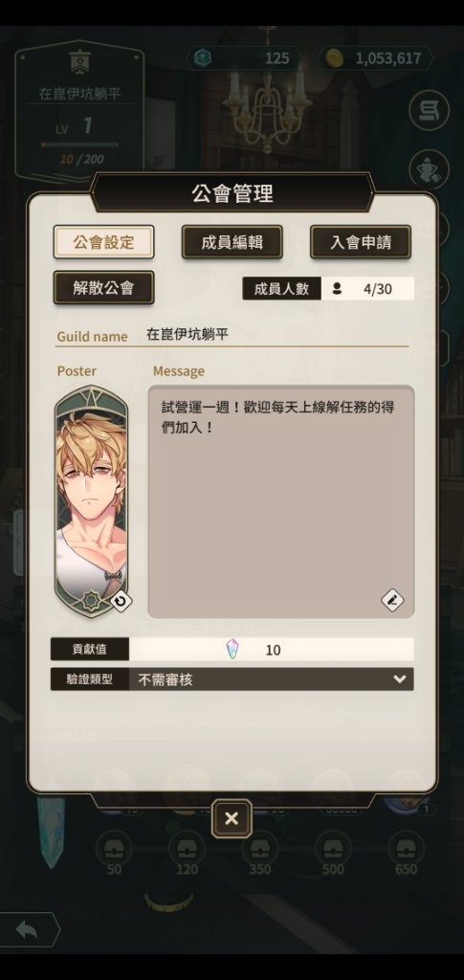Screen dimensions: 464x980
Task: Open the treasure chest reward marked 350
Action: pos(260,848)
